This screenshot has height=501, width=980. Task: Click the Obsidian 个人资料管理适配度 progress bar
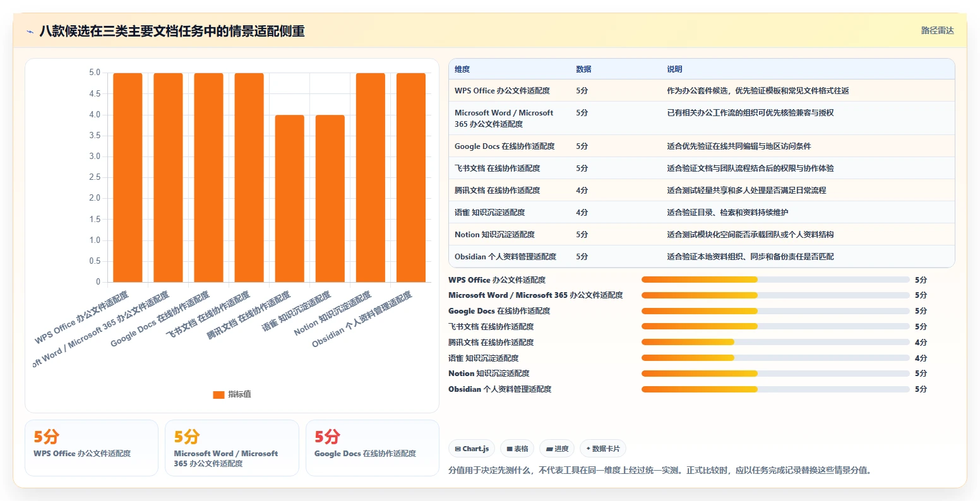tap(775, 389)
